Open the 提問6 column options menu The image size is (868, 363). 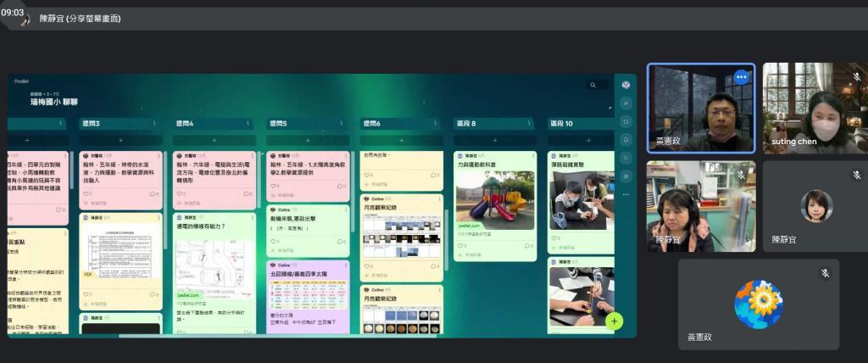coord(439,123)
